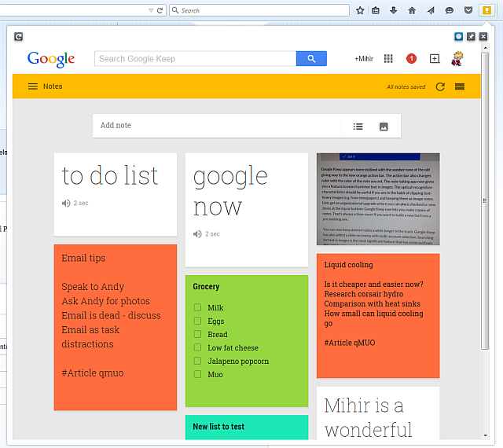Click the scrollbar down arrow
The image size is (503, 448).
485,435
